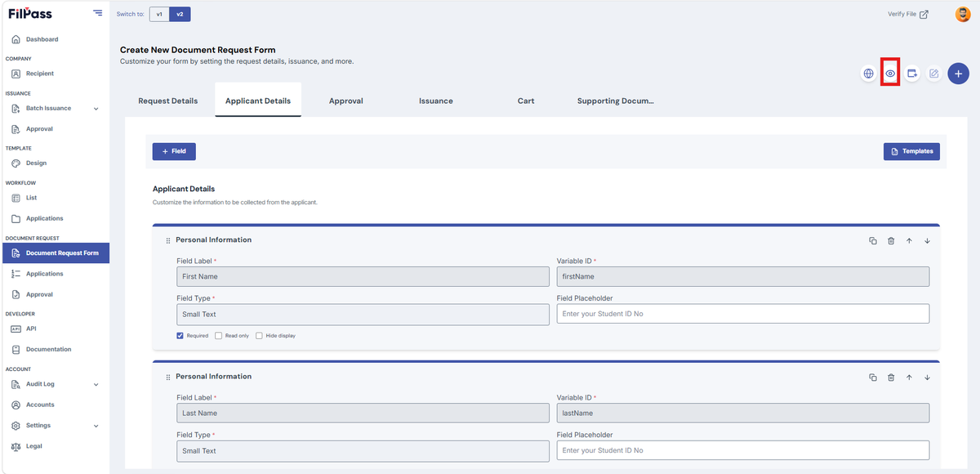Move the First Name field down
Screen dimensions: 980x474
pyautogui.click(x=927, y=240)
